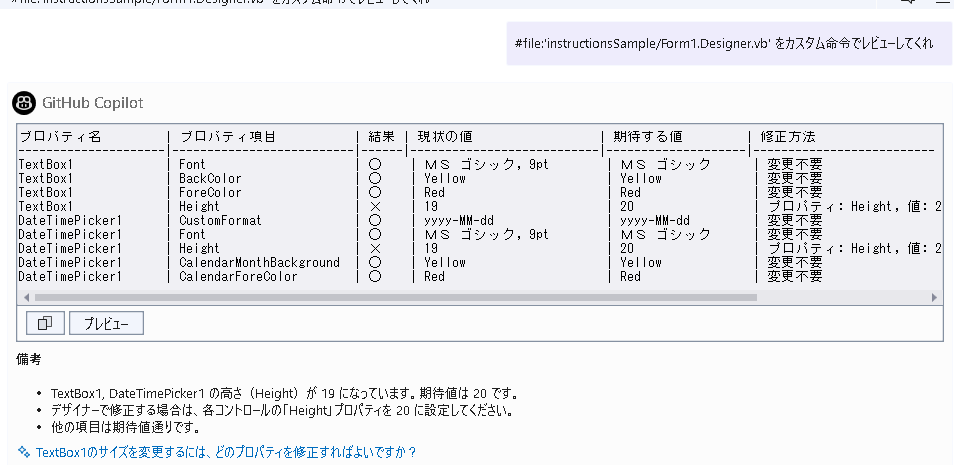
Task: Click the GitHub Copilot name label
Action: [x=92, y=103]
